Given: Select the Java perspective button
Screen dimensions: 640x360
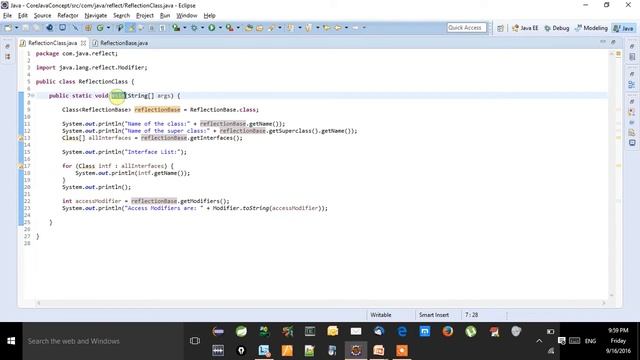Looking at the screenshot, I should [x=624, y=28].
